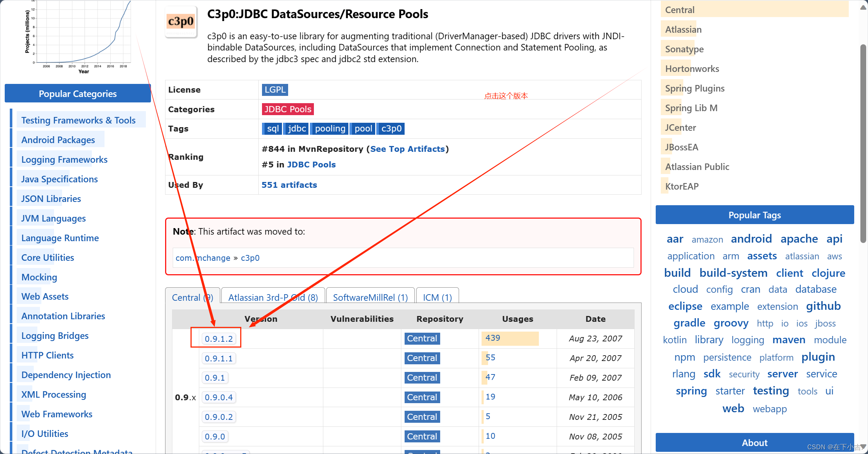The image size is (868, 454).
Task: Open Mocking category
Action: [39, 277]
